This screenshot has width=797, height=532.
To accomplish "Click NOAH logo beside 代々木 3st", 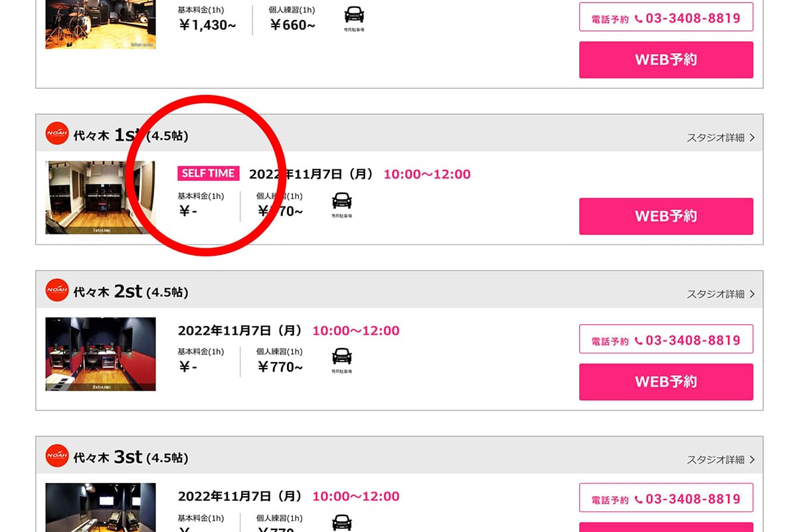I will [57, 456].
